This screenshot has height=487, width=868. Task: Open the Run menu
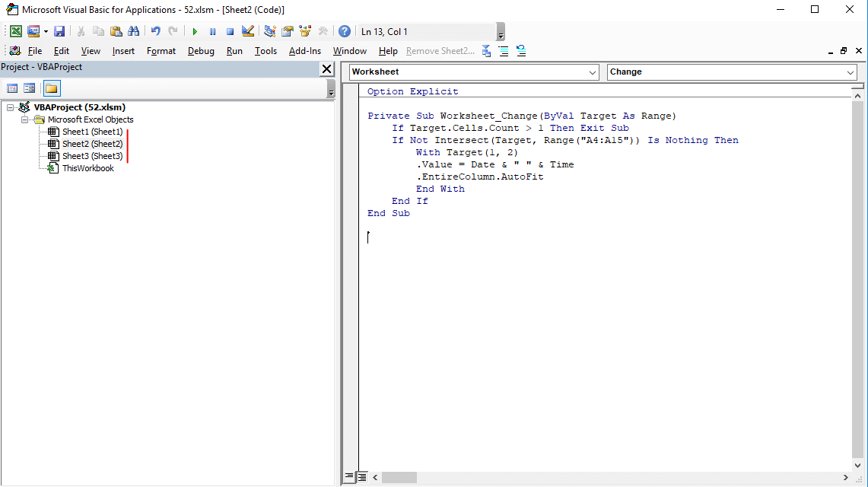[x=235, y=51]
